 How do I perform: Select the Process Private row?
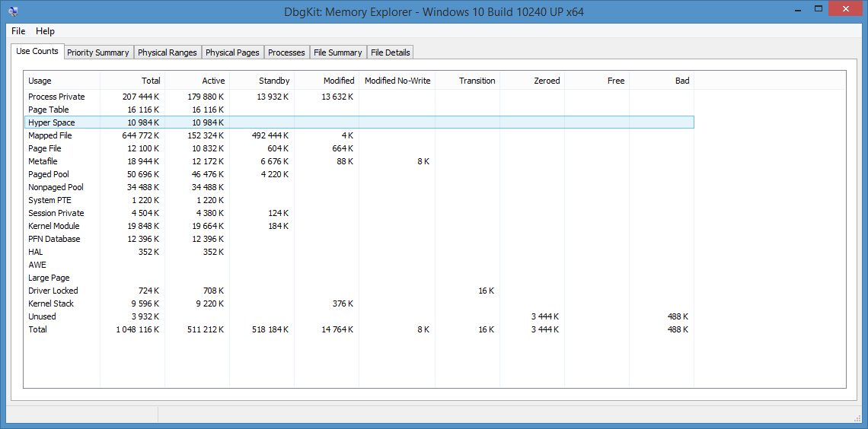(x=359, y=97)
